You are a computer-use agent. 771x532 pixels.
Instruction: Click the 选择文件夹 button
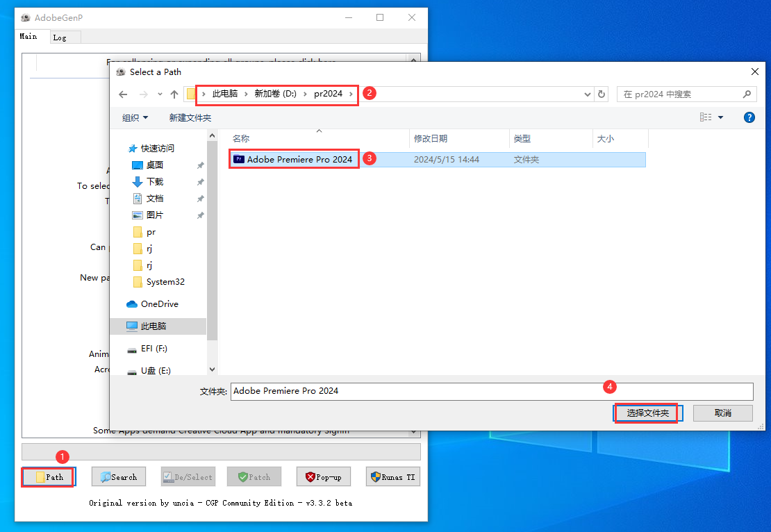[647, 413]
